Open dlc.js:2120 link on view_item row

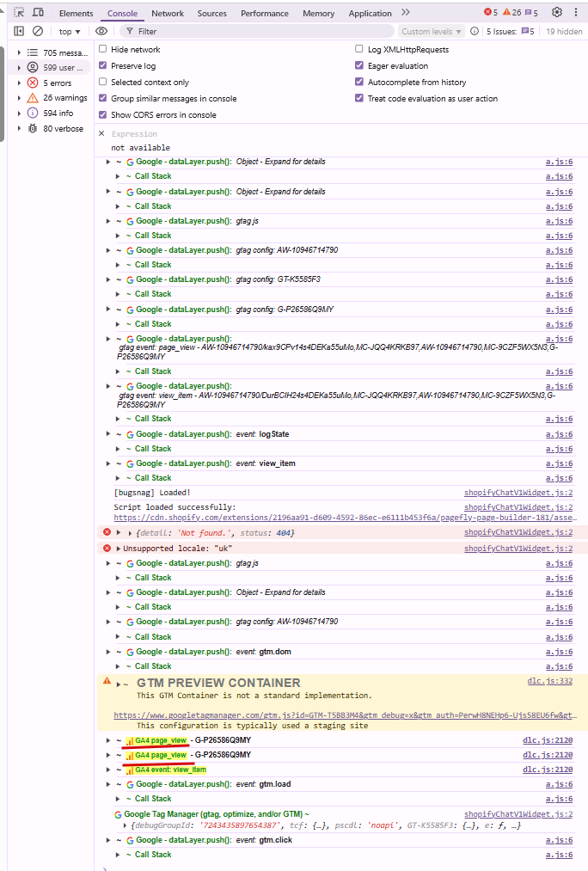pos(548,770)
